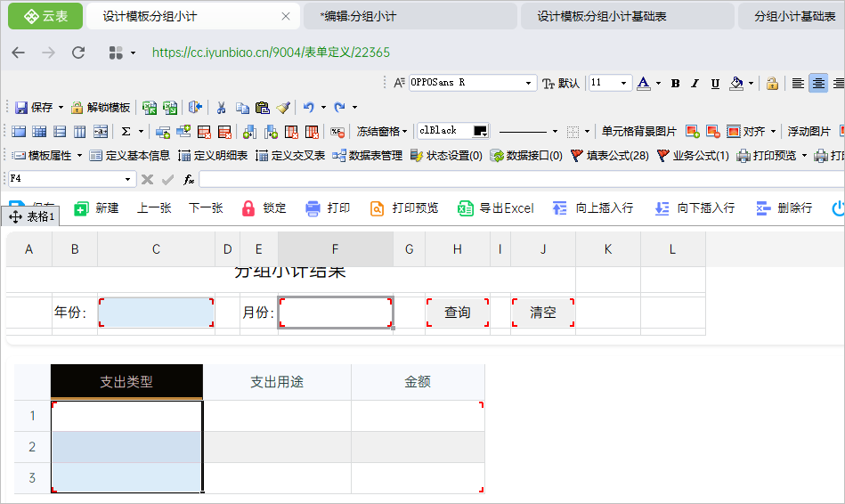Click the Sigma sum icon
The width and height of the screenshot is (845, 504).
(126, 132)
